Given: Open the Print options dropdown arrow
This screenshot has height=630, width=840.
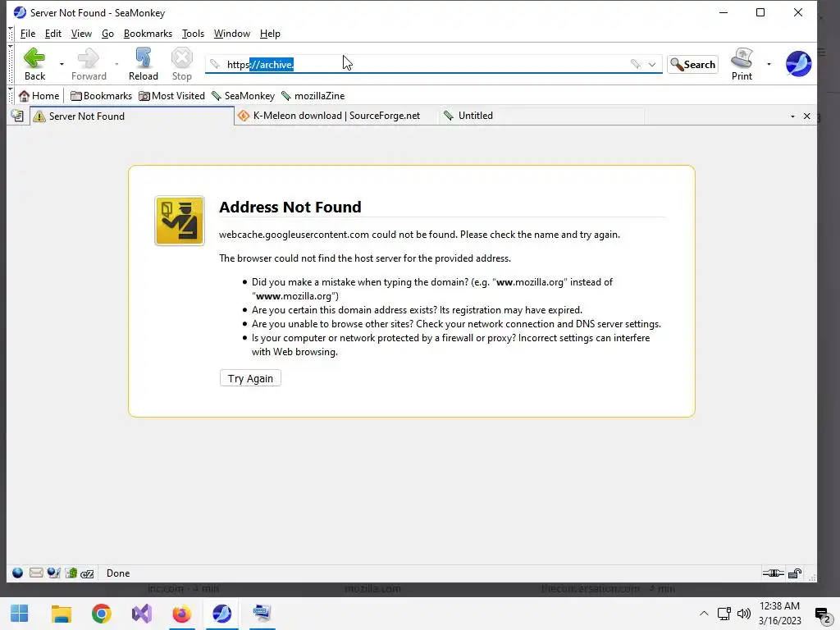Looking at the screenshot, I should (769, 64).
